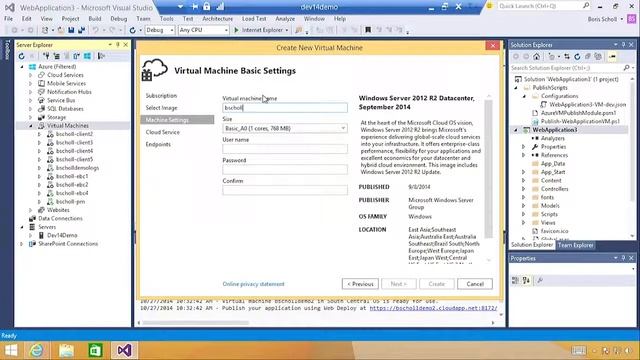
Task: Select AzureVMPublishModule.psm1 file
Action: pyautogui.click(x=578, y=113)
